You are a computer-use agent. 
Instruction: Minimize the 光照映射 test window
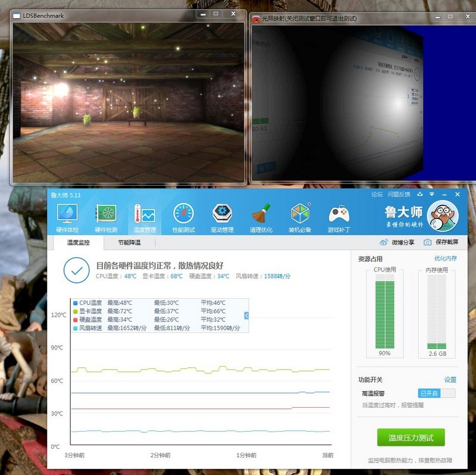pos(437,17)
